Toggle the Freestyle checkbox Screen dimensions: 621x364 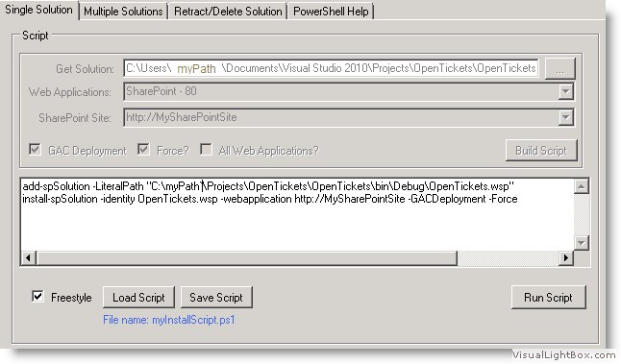(37, 297)
